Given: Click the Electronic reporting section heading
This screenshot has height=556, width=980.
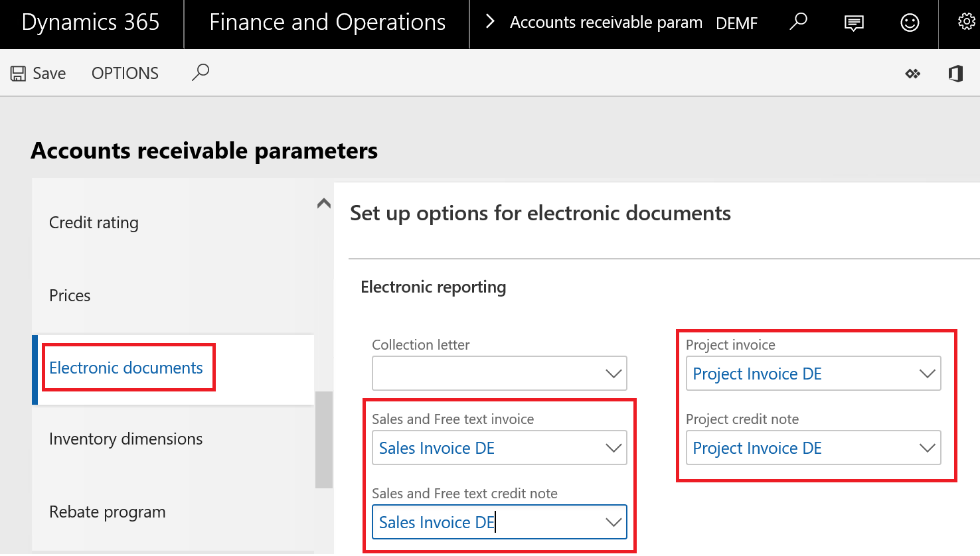Looking at the screenshot, I should click(433, 287).
